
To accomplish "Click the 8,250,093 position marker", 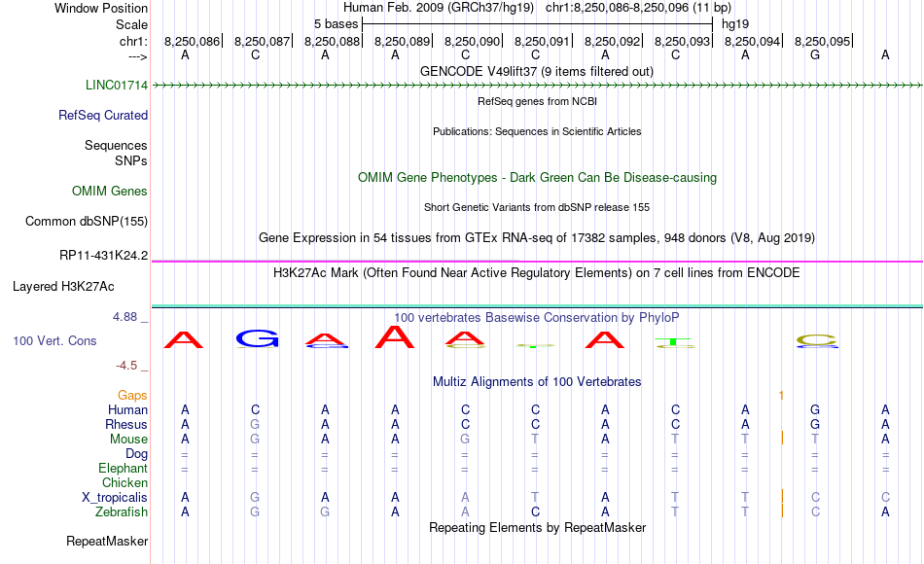I will pyautogui.click(x=683, y=41).
